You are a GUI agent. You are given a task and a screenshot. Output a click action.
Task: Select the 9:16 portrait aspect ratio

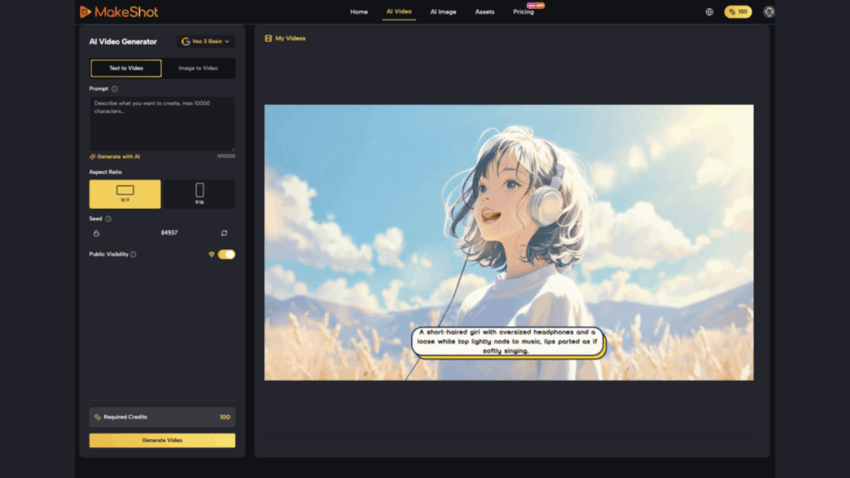(x=199, y=194)
